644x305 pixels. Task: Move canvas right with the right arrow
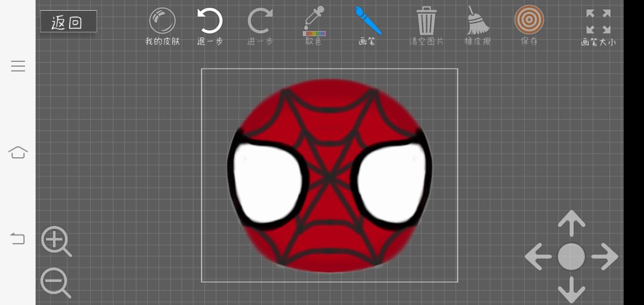[605, 257]
